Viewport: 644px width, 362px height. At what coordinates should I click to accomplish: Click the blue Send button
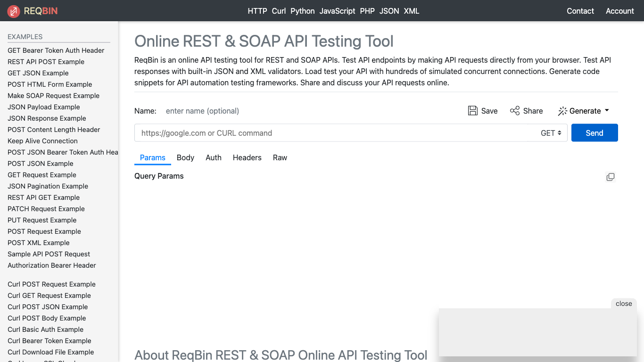(x=594, y=133)
